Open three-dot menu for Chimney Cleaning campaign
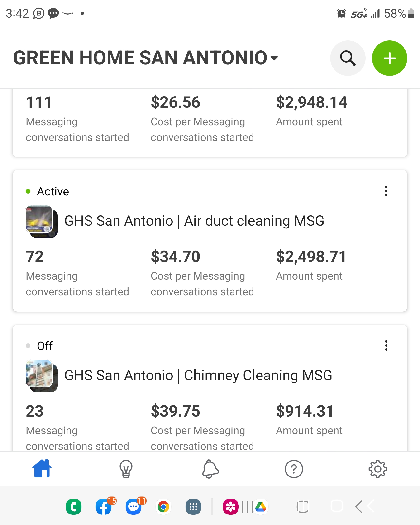 386,345
